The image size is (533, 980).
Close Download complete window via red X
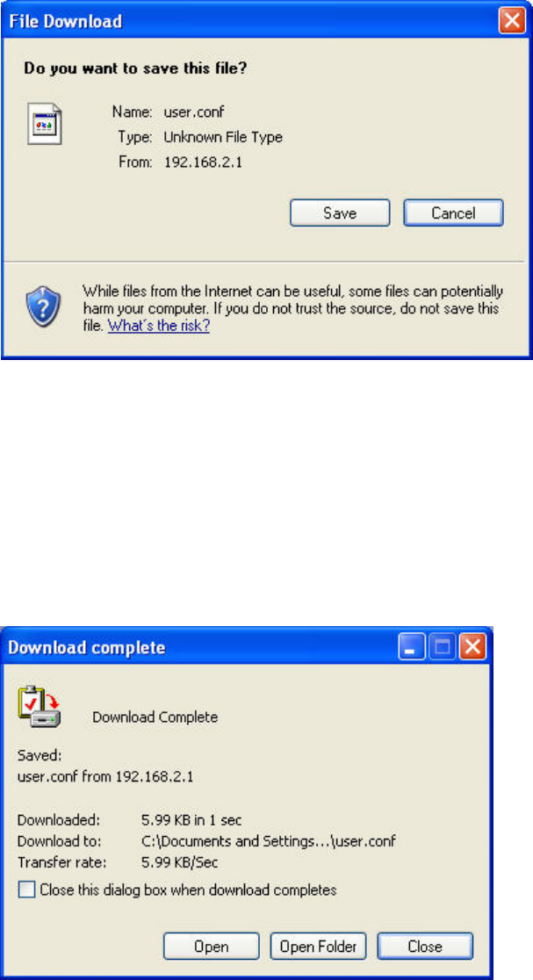[x=472, y=647]
